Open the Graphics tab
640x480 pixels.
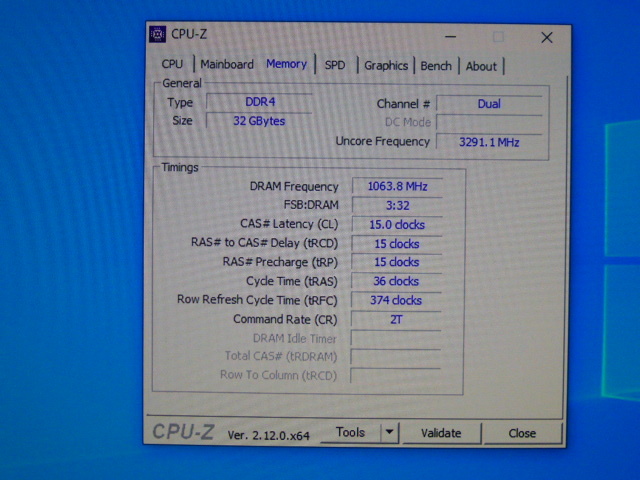pyautogui.click(x=386, y=66)
